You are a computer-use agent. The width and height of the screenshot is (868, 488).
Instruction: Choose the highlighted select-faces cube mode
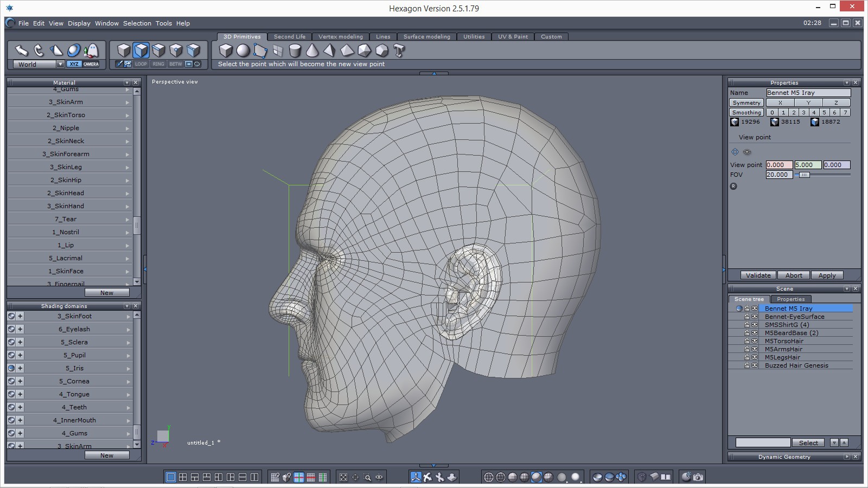coord(141,50)
